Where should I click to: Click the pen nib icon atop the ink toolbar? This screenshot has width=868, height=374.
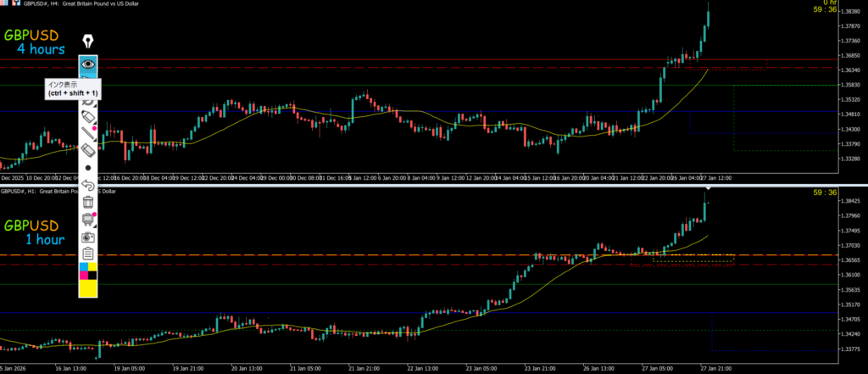coord(88,42)
